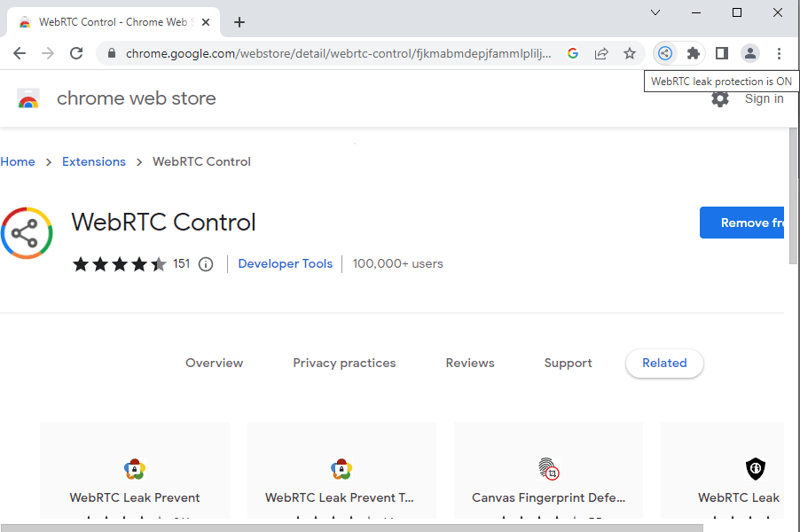Click the chrome web store rainbow logo
800x532 pixels.
[x=28, y=98]
